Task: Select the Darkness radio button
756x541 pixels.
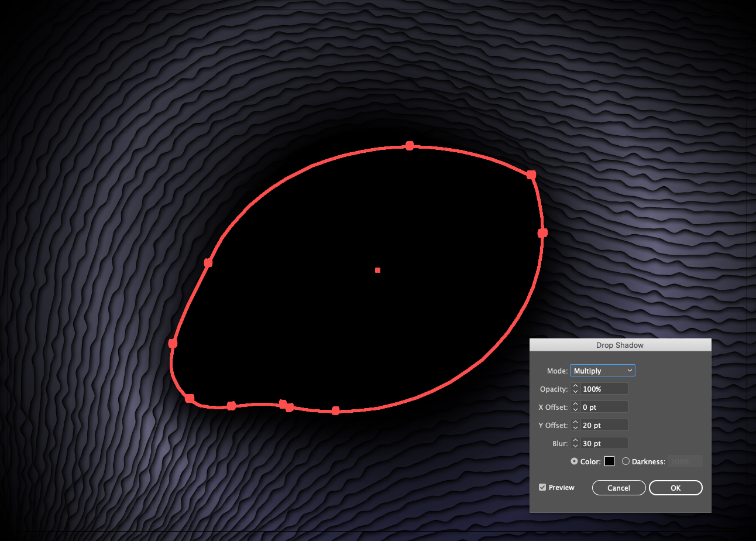Action: point(626,461)
